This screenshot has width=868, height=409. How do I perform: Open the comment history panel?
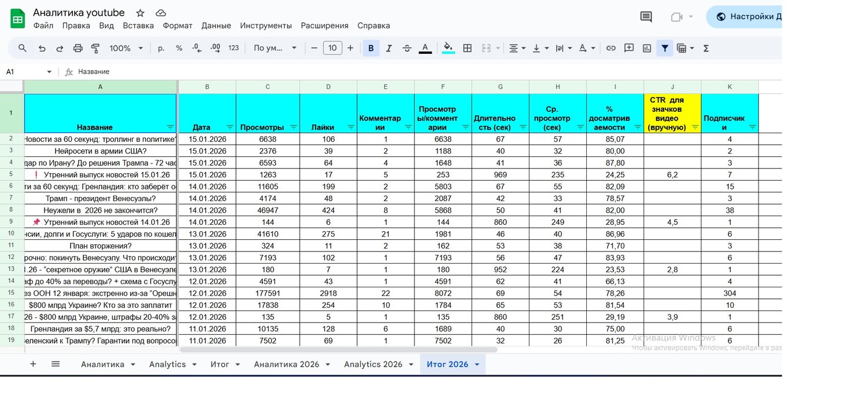[x=646, y=17]
